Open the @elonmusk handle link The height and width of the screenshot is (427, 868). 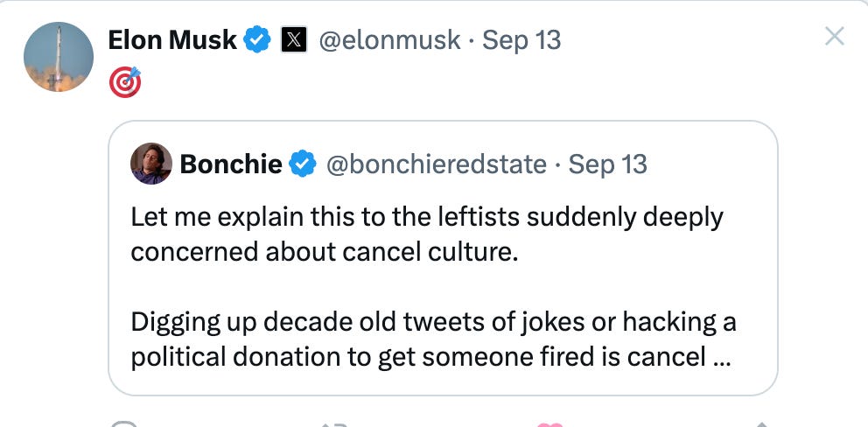point(388,39)
